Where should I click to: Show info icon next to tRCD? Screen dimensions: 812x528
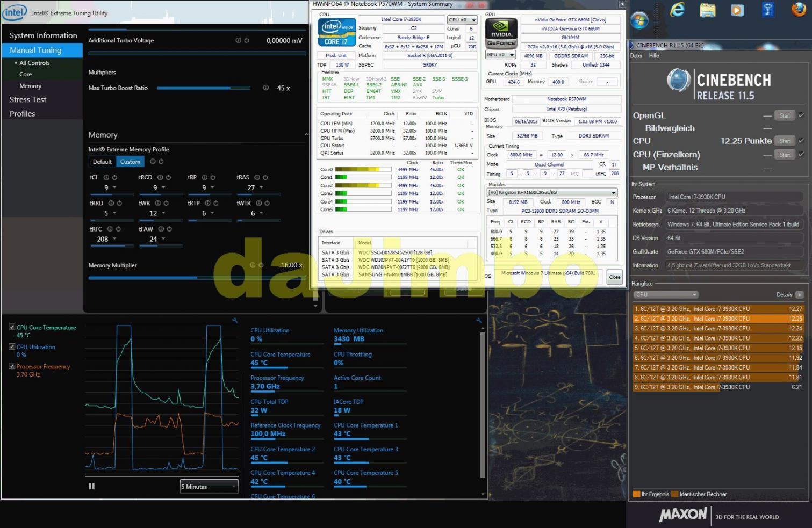(160, 177)
